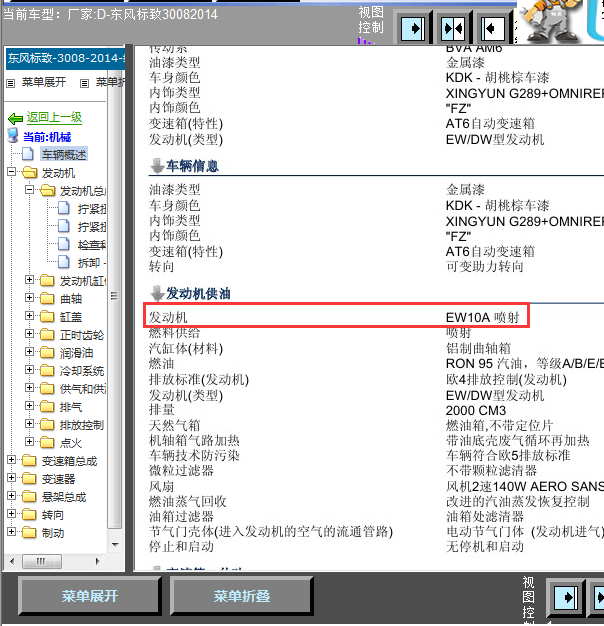This screenshot has width=604, height=626.
Task: Click sidebar scrollbar down arrow
Action: [x=115, y=544]
